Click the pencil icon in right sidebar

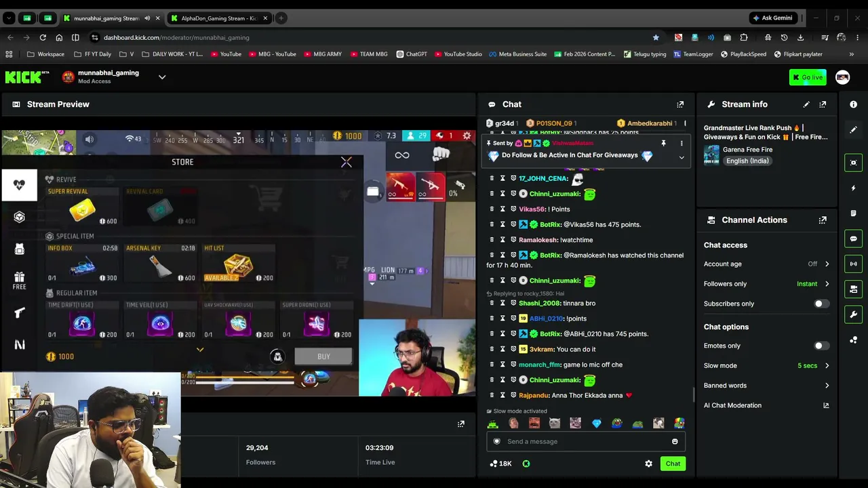coord(854,129)
